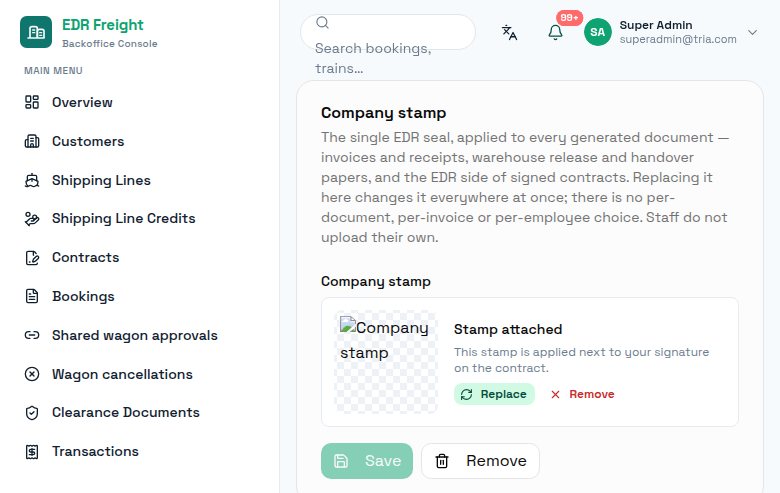Screen dimensions: 780x493
Task: Click the Customers building icon
Action: pyautogui.click(x=32, y=141)
